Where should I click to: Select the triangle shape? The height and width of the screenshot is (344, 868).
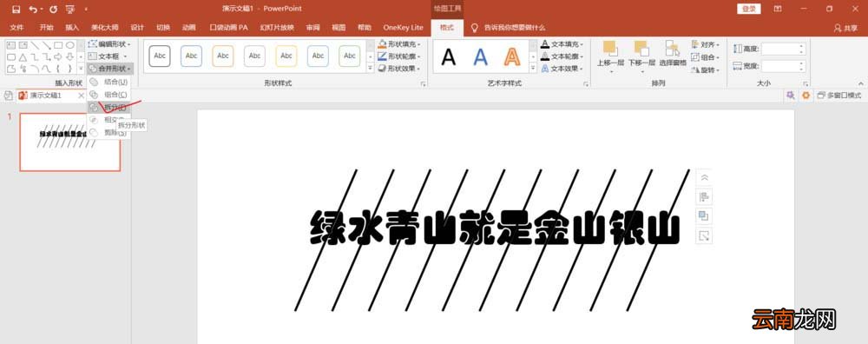point(23,57)
